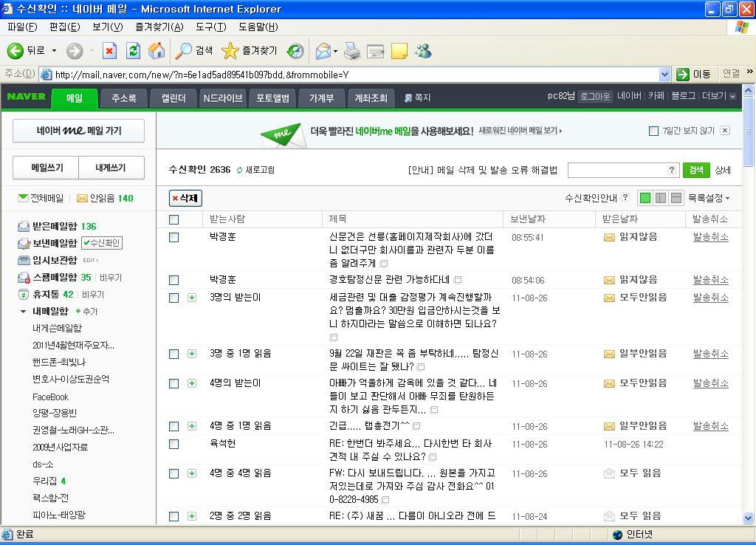Image resolution: width=756 pixels, height=545 pixels.
Task: Open the 도구(T) menu
Action: pyautogui.click(x=210, y=27)
